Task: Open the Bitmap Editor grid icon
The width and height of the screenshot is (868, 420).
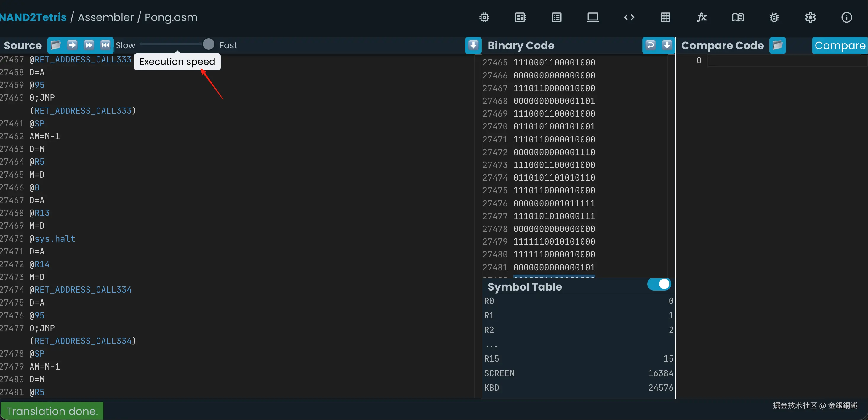Action: 665,17
